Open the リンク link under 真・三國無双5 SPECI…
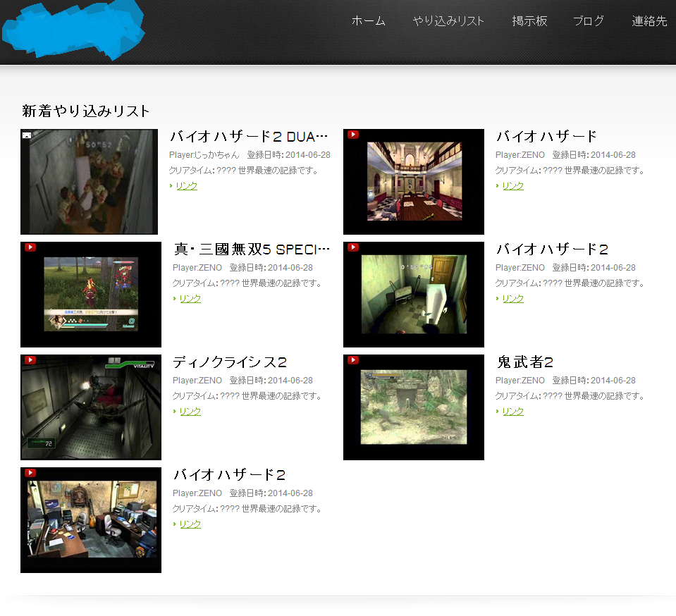This screenshot has height=616, width=676. pyautogui.click(x=190, y=299)
